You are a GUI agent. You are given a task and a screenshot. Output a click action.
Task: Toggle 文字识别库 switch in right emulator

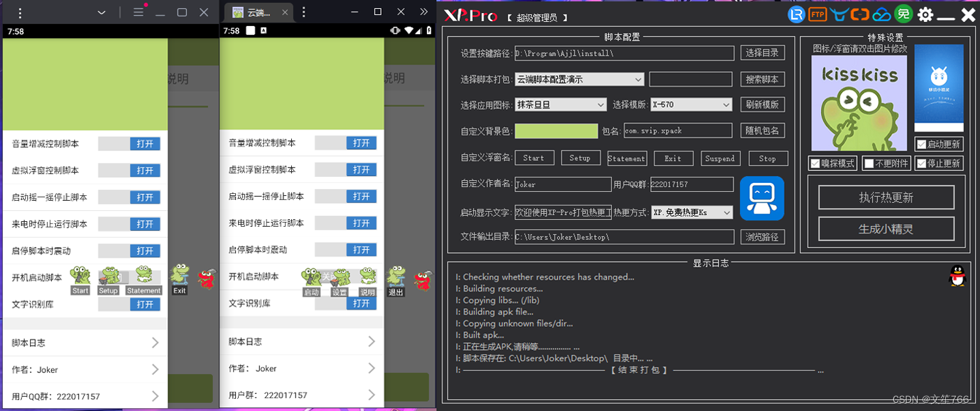pos(346,303)
